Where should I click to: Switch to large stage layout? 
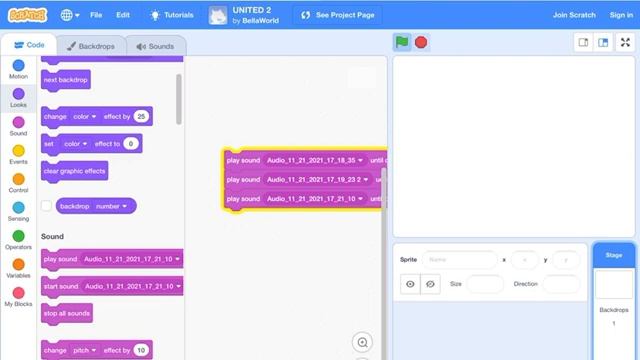[x=603, y=42]
